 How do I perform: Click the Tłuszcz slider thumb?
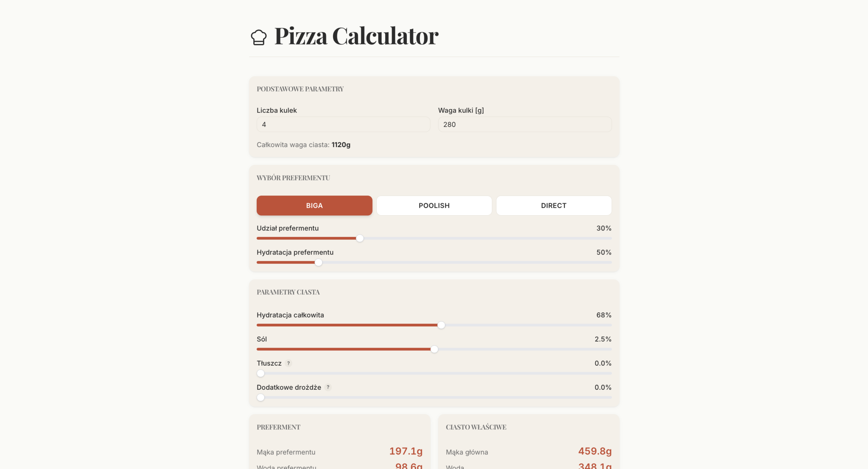point(260,373)
